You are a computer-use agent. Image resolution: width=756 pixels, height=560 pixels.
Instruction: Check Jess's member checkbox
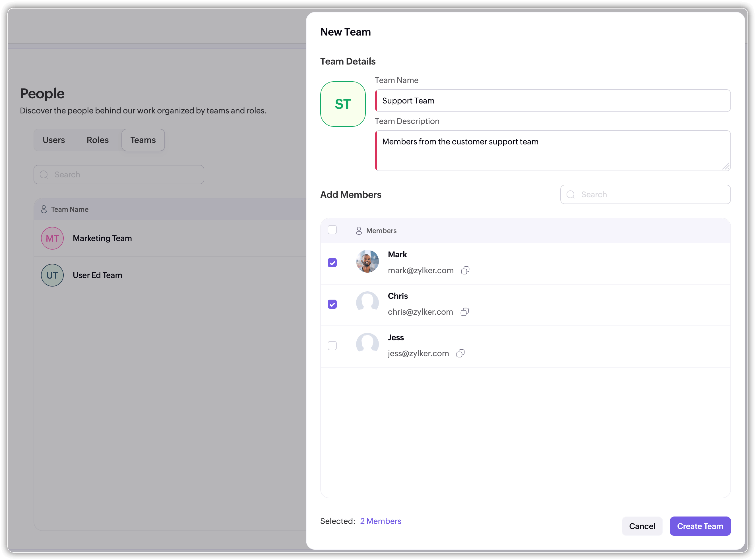pos(332,345)
